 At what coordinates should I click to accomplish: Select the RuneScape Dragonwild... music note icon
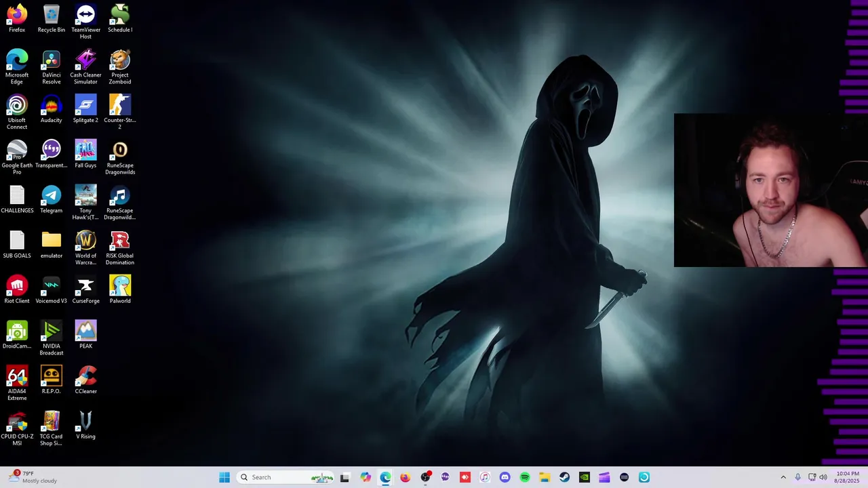[120, 203]
